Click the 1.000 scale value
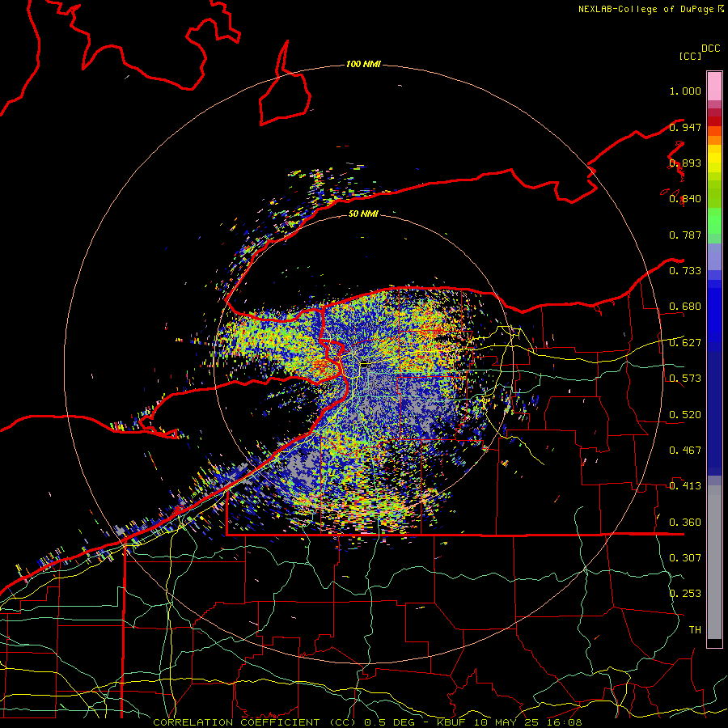The image size is (728, 728). click(x=685, y=91)
